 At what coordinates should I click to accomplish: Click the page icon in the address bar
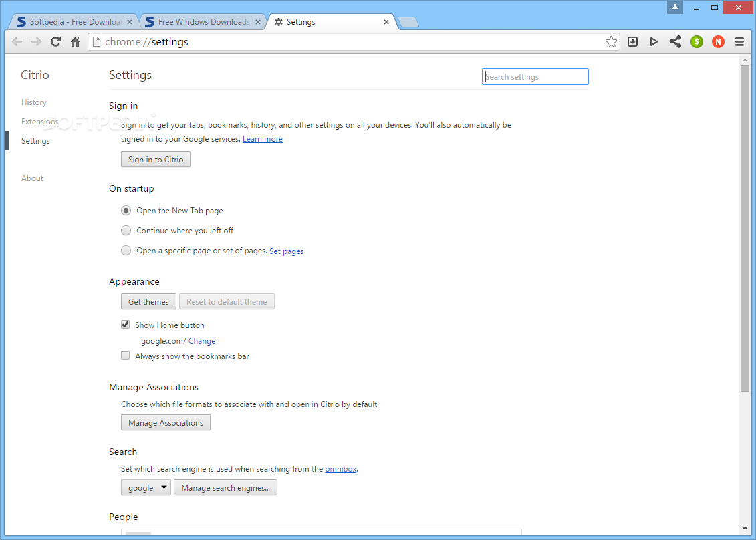click(x=96, y=42)
